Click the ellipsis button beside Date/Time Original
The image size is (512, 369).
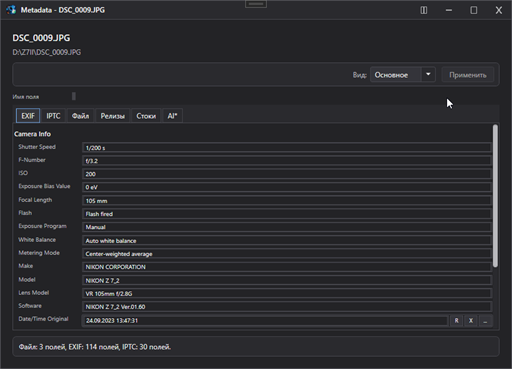[x=485, y=321]
